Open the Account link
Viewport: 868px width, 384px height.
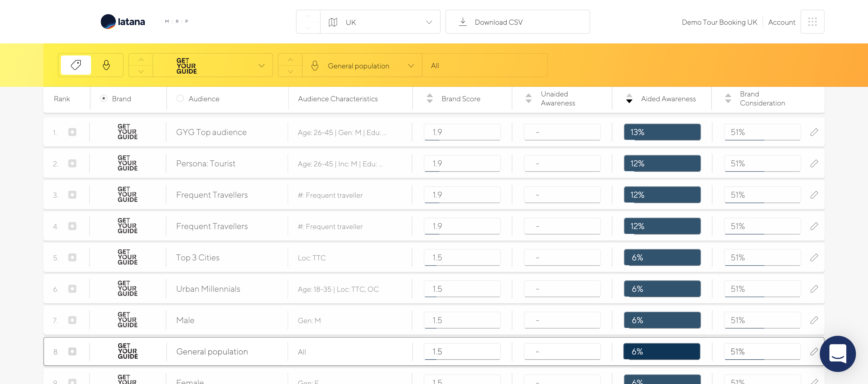point(782,22)
